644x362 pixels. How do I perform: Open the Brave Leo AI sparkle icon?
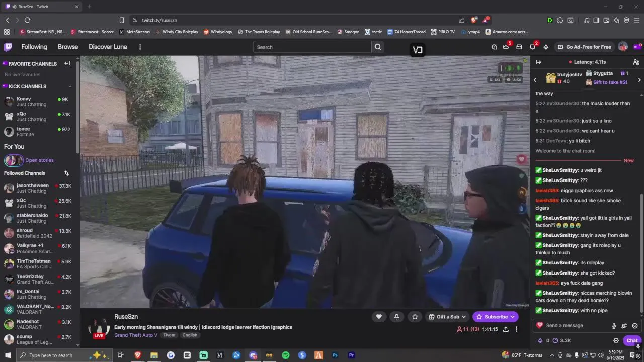tap(616, 20)
